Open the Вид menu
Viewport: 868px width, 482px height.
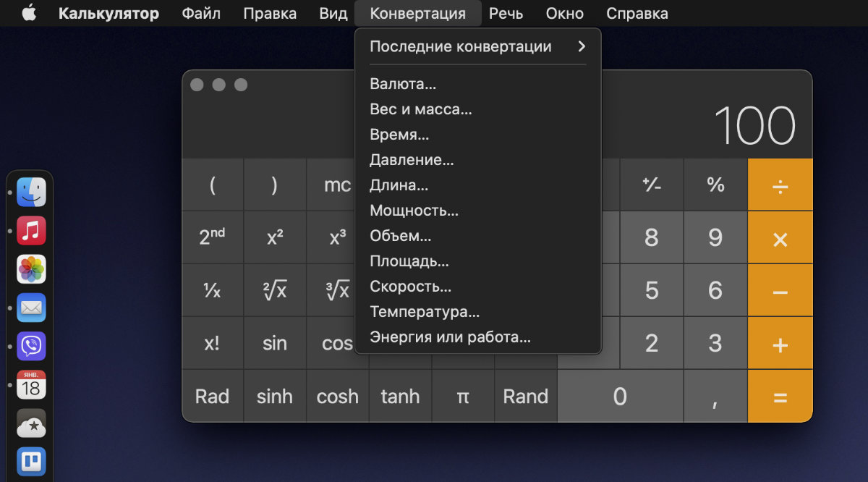333,14
